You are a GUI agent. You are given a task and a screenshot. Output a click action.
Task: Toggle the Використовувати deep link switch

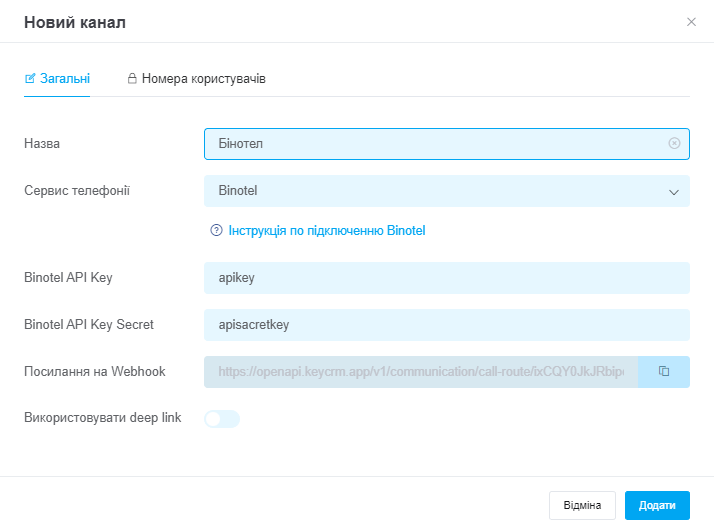(x=222, y=419)
